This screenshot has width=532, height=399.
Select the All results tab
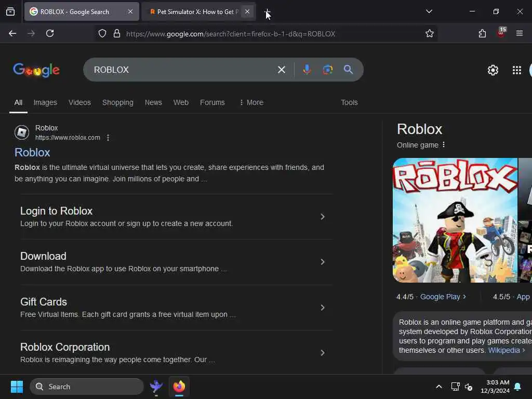(18, 102)
